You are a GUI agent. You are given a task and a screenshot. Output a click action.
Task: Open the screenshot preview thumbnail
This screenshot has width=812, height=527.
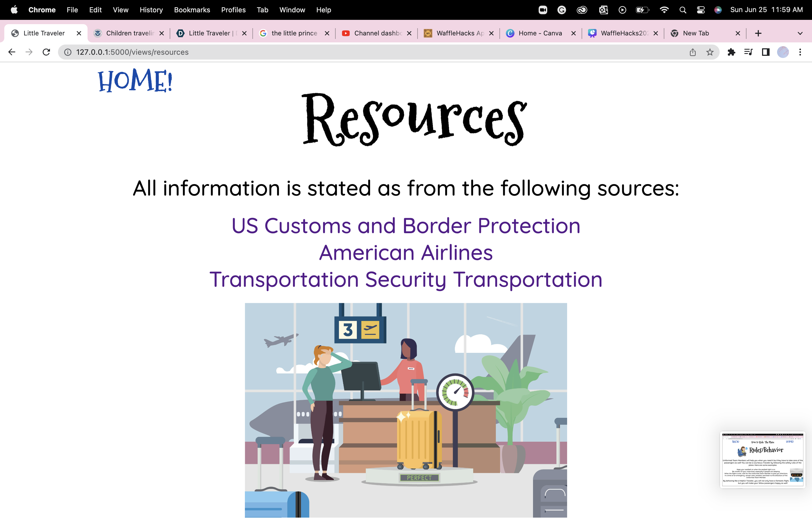click(763, 459)
